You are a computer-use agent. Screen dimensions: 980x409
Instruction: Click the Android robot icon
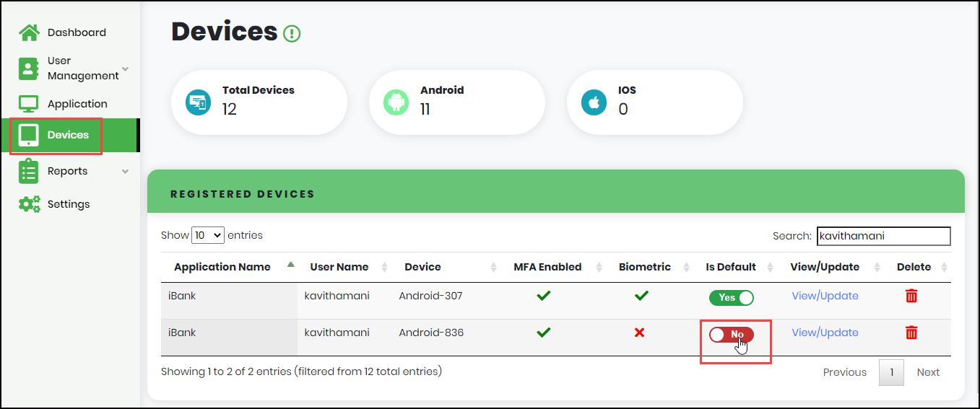(x=396, y=102)
